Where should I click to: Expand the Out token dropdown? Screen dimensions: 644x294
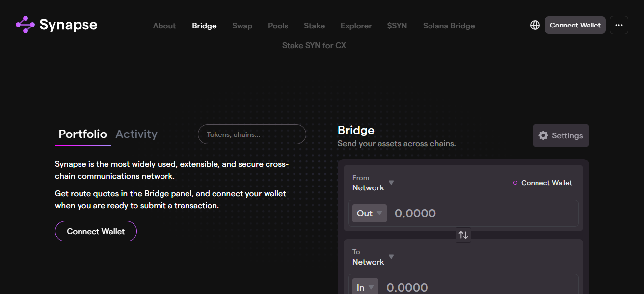pyautogui.click(x=369, y=213)
